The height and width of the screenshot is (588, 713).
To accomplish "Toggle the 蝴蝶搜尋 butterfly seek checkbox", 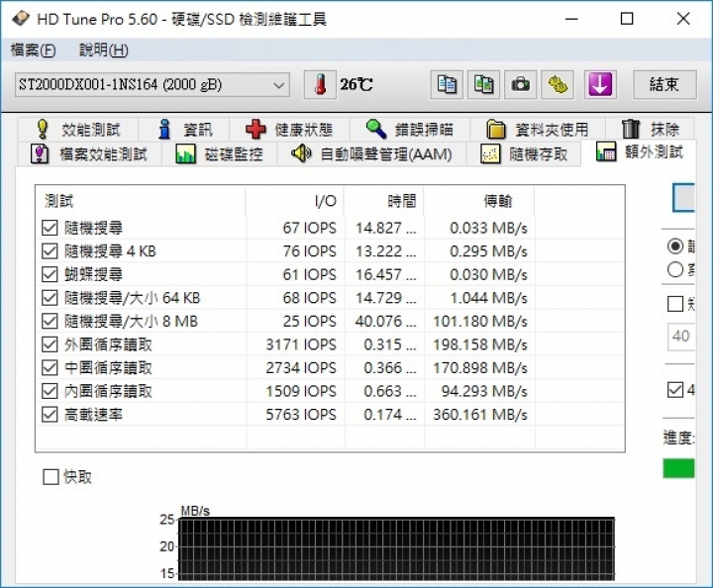I will click(x=50, y=274).
